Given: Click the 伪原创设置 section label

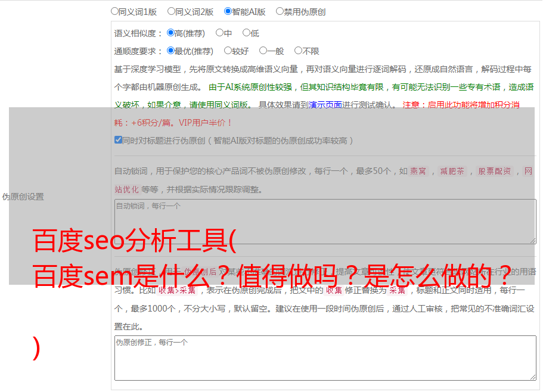Looking at the screenshot, I should (23, 197).
